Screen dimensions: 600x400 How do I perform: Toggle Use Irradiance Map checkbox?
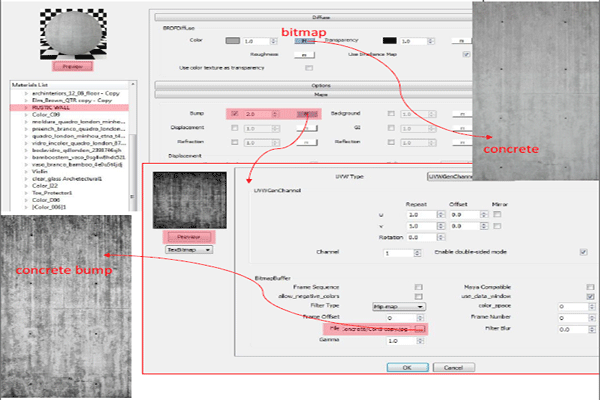(466, 54)
